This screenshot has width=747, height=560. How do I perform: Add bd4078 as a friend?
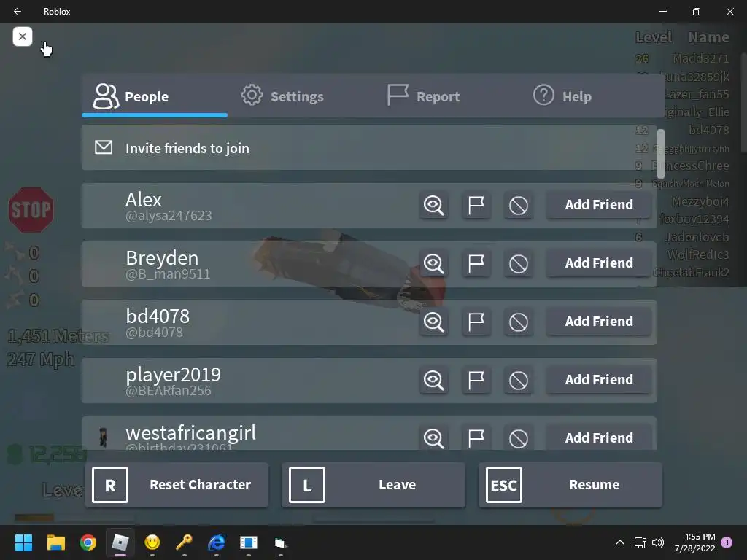(599, 322)
